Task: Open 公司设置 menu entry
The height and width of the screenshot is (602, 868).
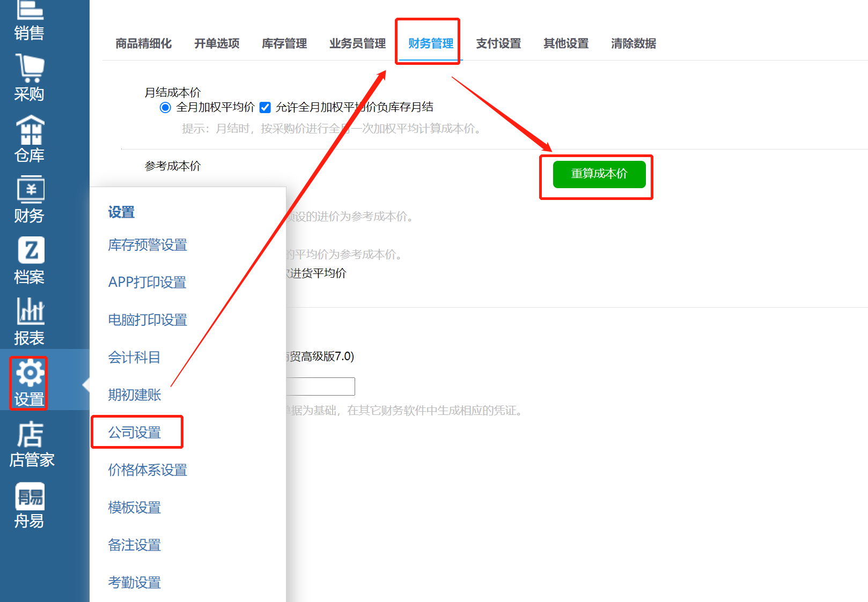Action: [x=135, y=433]
